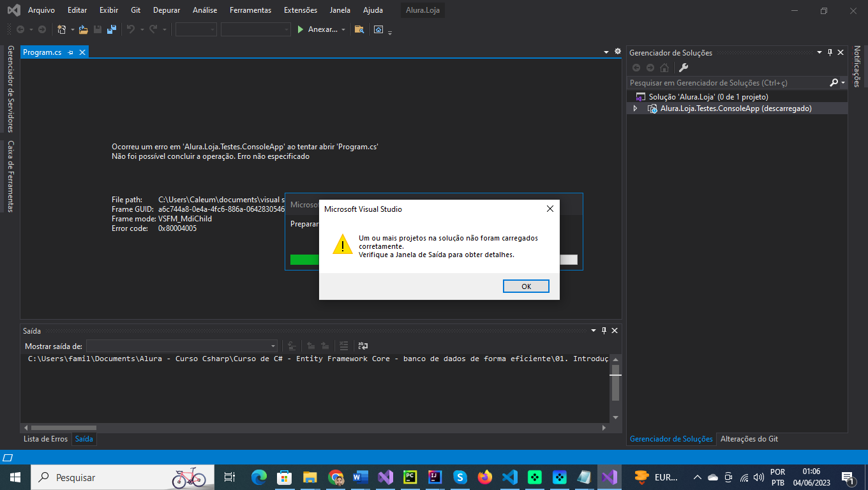Click the Open File folder icon
This screenshot has width=868, height=490.
[83, 29]
